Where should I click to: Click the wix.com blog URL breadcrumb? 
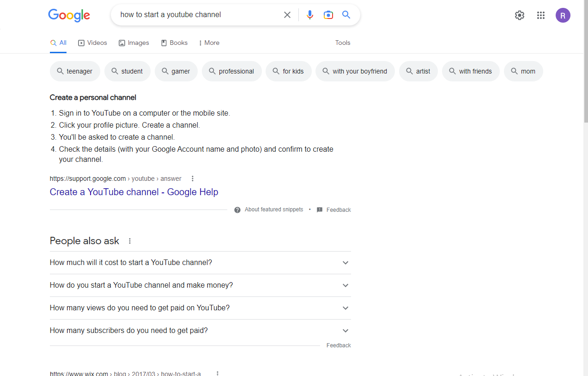click(125, 374)
